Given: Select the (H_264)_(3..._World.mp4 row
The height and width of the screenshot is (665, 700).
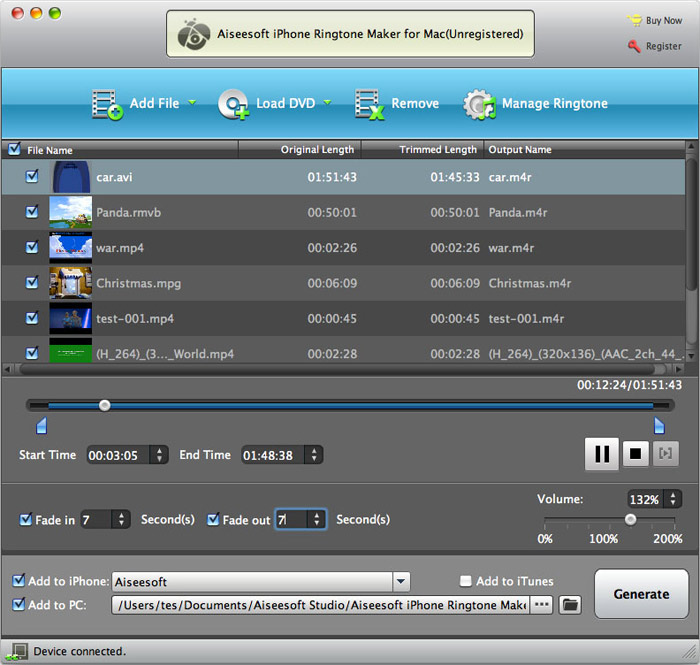Looking at the screenshot, I should (343, 353).
